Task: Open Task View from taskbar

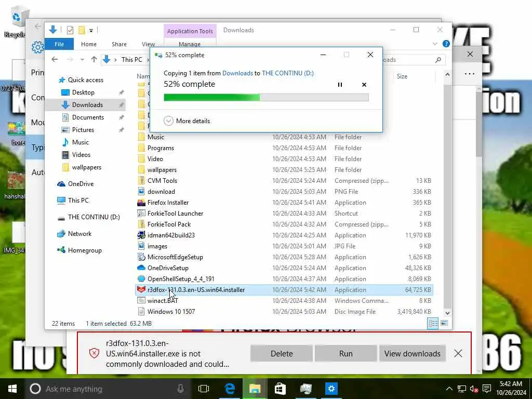Action: click(x=204, y=389)
